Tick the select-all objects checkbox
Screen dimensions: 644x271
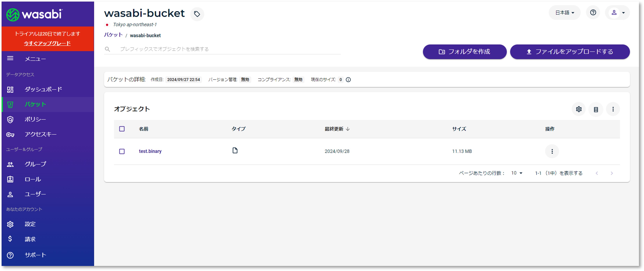pos(122,129)
